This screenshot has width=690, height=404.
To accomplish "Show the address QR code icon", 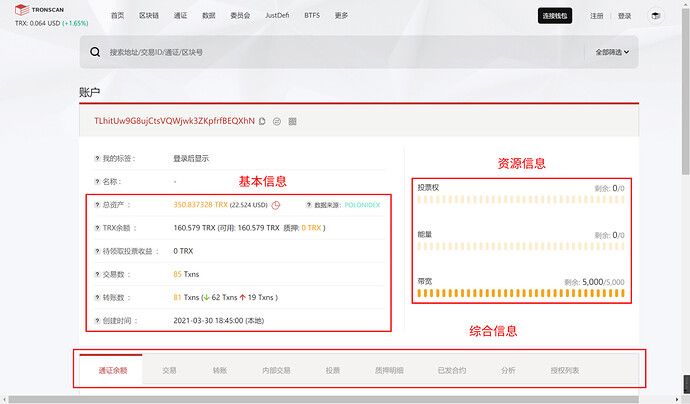I will coord(292,121).
